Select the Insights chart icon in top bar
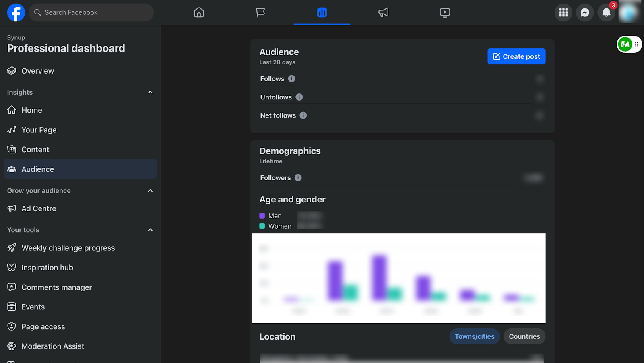 coord(322,12)
